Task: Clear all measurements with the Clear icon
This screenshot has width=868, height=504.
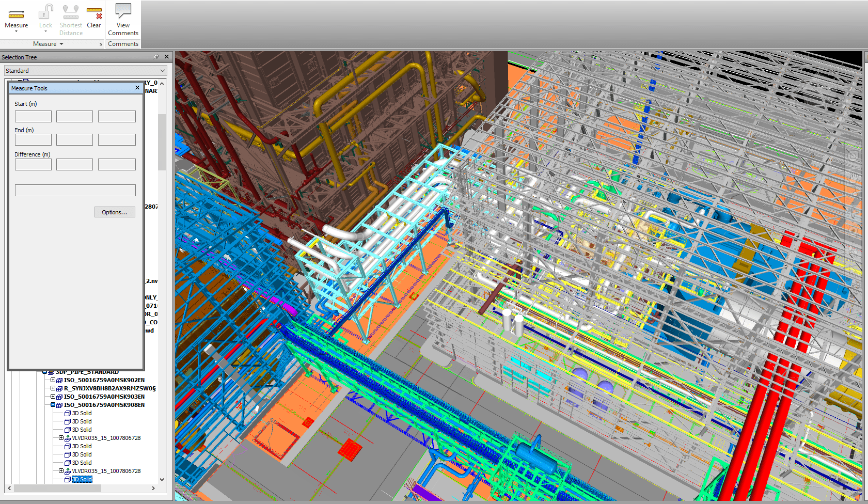Action: 93,14
